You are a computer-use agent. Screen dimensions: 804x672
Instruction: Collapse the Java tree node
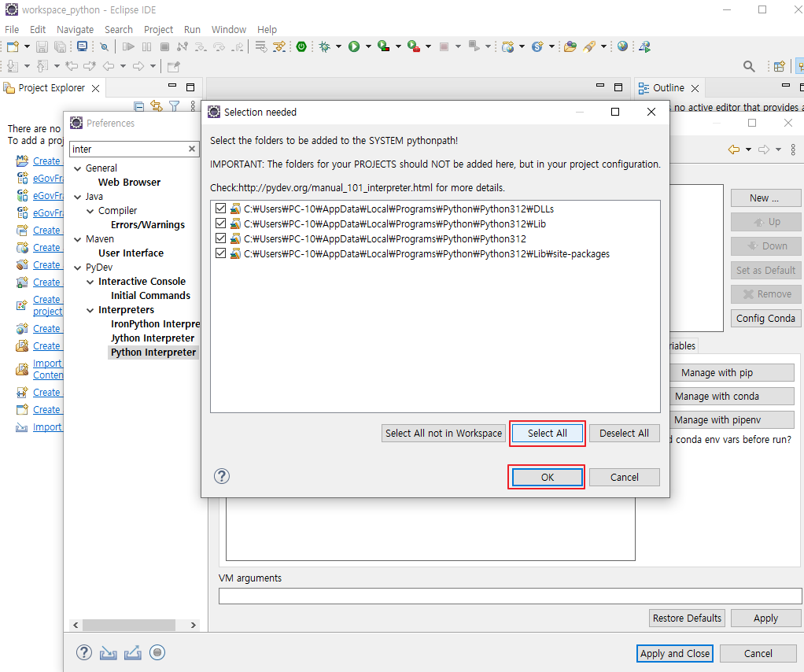click(77, 197)
